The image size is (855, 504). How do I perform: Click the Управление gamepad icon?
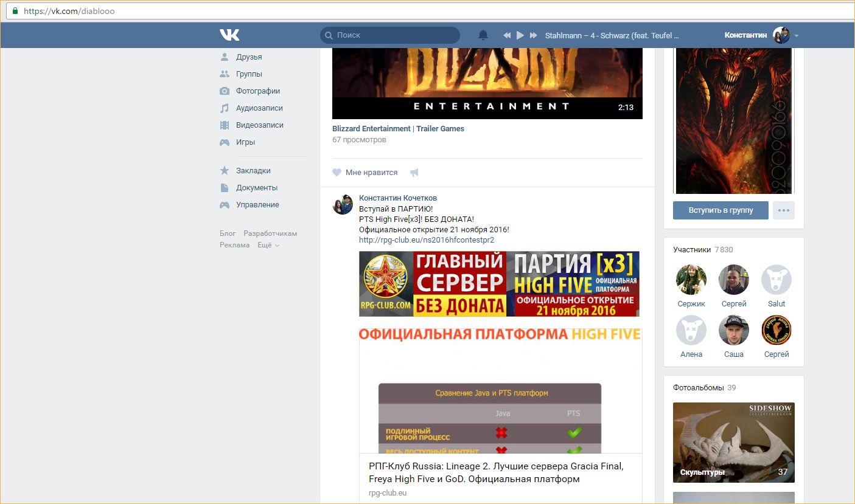(225, 205)
